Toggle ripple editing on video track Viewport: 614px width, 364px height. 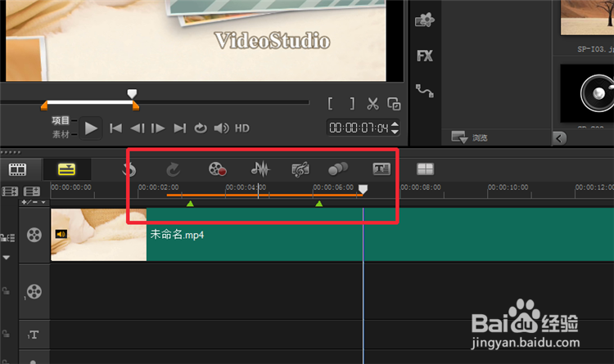(x=7, y=237)
